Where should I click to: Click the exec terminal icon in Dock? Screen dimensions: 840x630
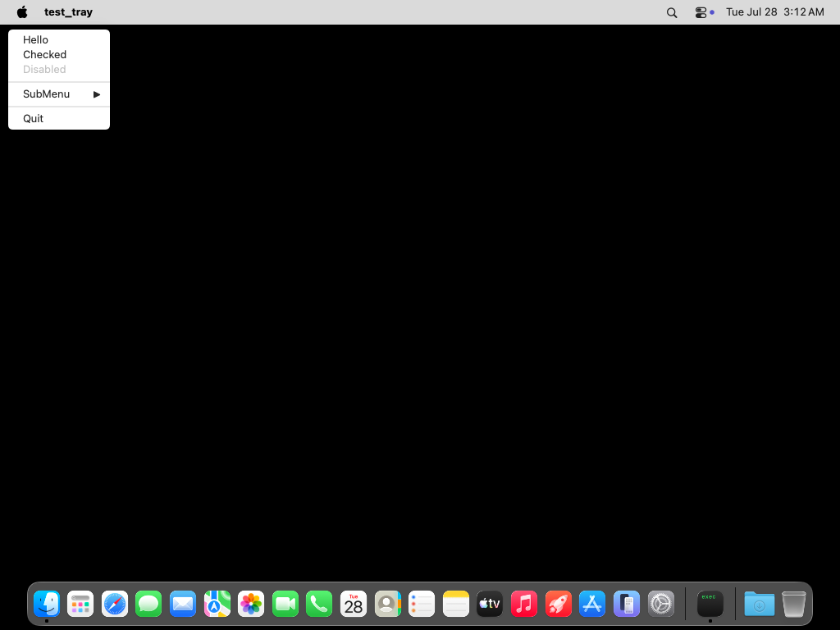pyautogui.click(x=710, y=604)
